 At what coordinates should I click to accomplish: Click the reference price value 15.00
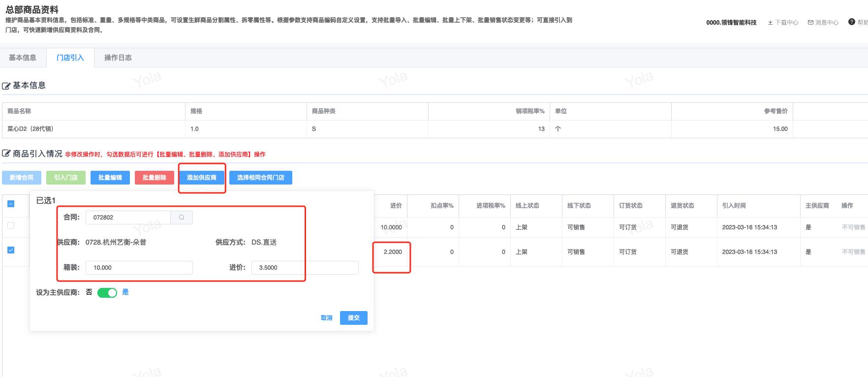click(780, 129)
